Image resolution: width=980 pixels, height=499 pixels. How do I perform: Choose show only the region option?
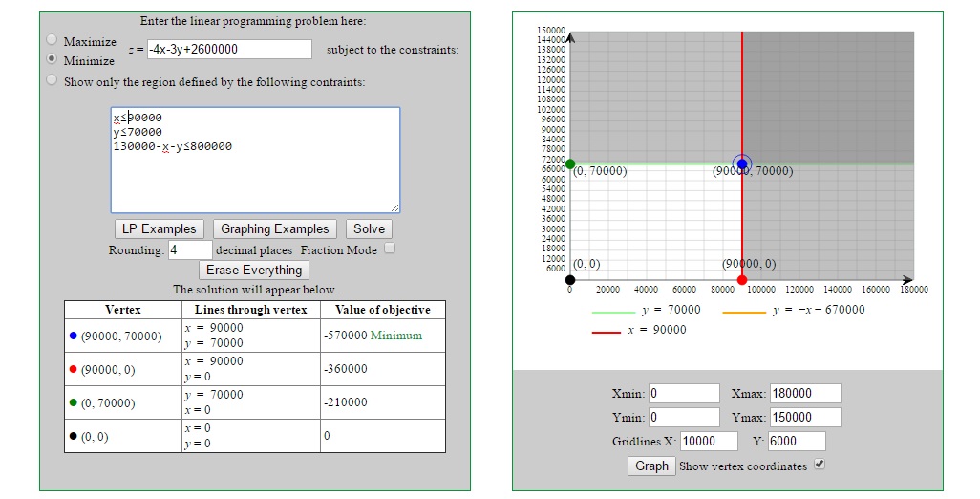click(x=52, y=80)
